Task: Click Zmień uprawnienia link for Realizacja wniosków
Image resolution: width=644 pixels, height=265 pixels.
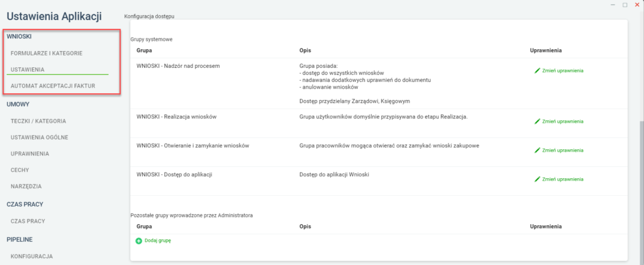Action: pyautogui.click(x=563, y=121)
